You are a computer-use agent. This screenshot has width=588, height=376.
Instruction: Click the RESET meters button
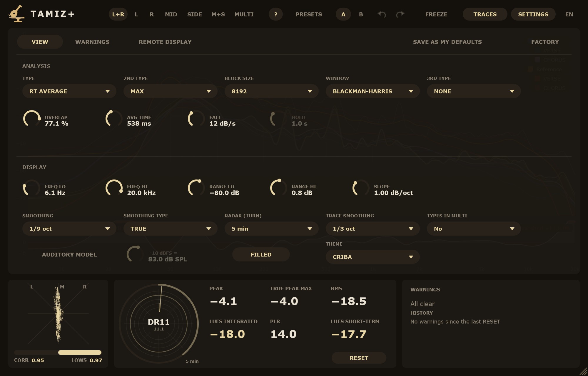tap(359, 358)
